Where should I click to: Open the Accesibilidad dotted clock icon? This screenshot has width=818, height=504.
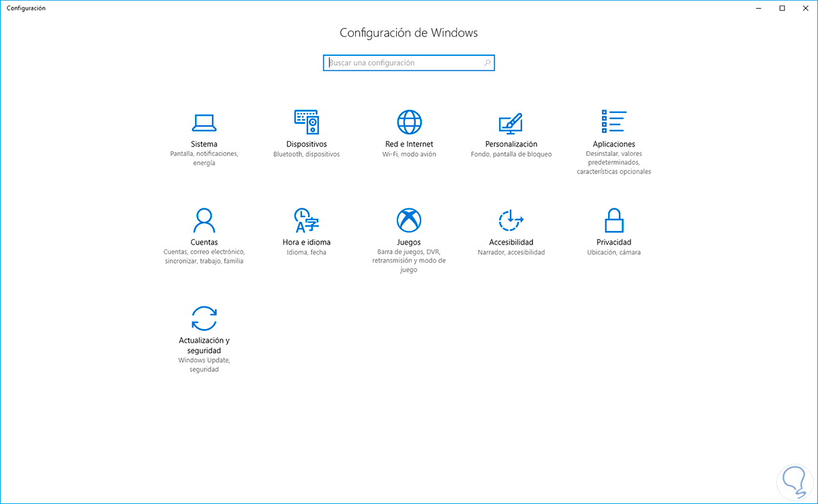coord(511,220)
